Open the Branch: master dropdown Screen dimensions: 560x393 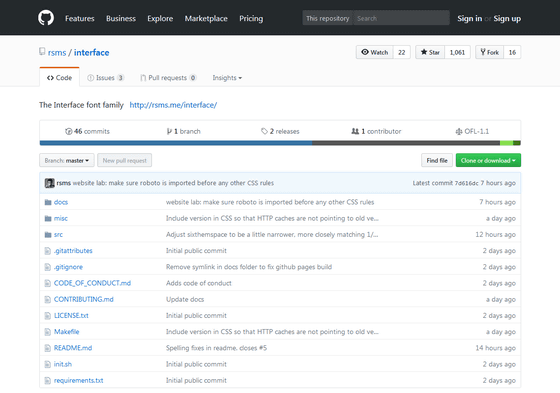[x=67, y=160]
